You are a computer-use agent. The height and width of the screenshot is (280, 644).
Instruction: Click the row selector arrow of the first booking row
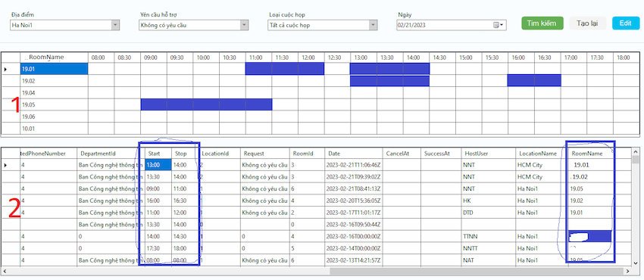point(6,165)
